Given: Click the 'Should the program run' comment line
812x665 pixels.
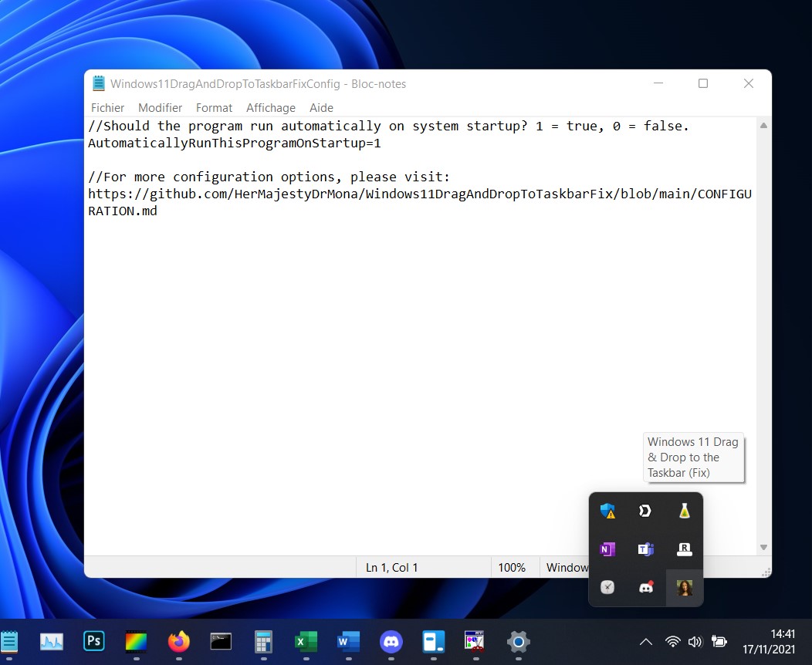Looking at the screenshot, I should (388, 127).
